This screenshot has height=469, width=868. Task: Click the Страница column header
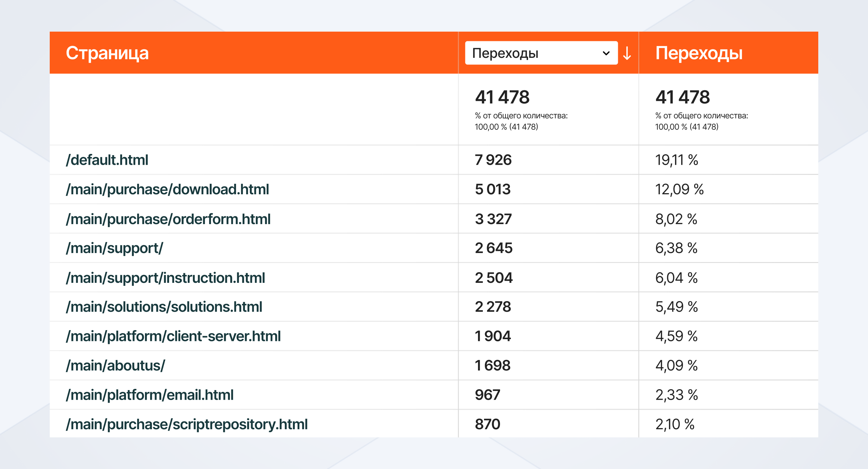click(x=107, y=53)
